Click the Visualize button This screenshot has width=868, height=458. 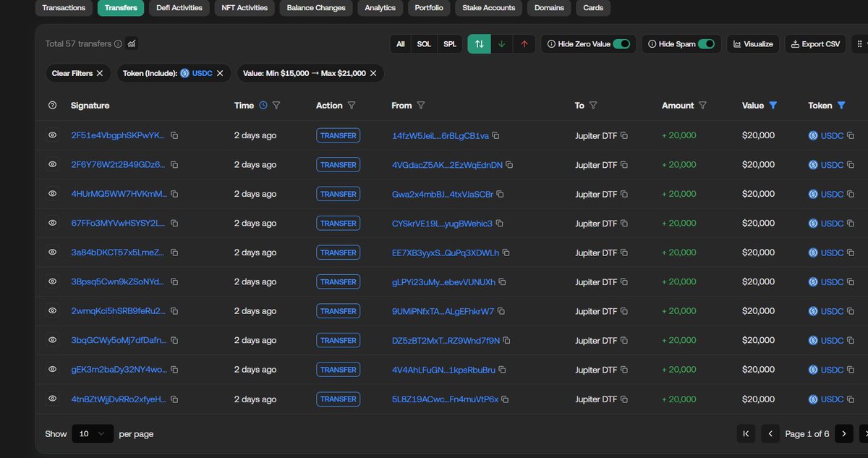(753, 43)
